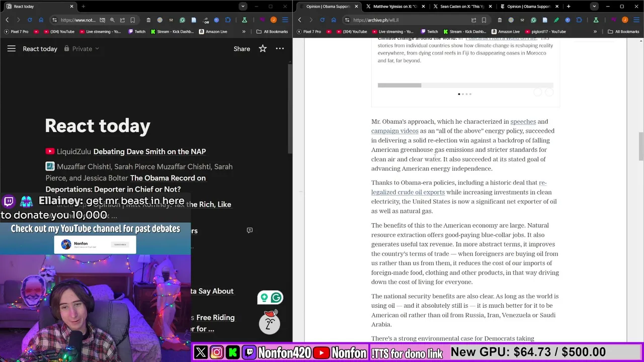Open the right browser window's main menu
Viewport: 644px width, 362px height.
[636, 20]
